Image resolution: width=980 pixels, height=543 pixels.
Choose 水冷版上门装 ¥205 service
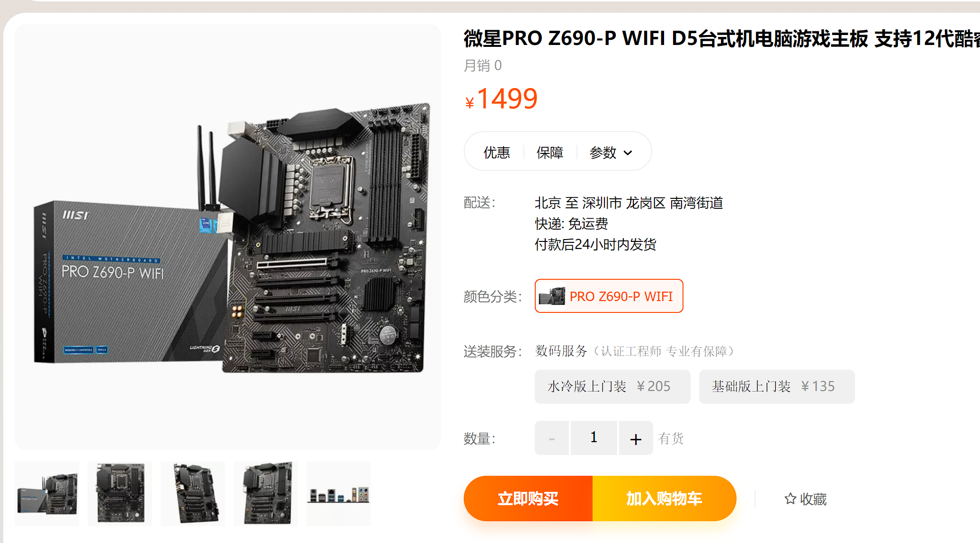point(612,386)
